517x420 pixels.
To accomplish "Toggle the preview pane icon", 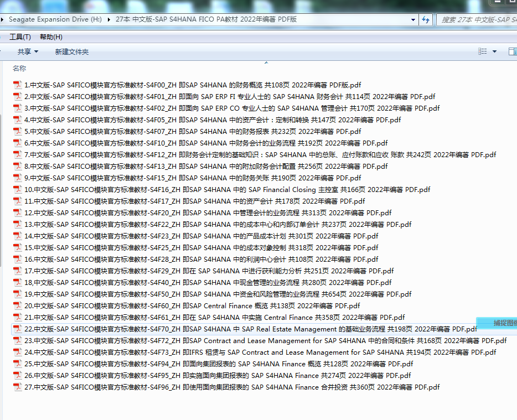I will [512, 51].
